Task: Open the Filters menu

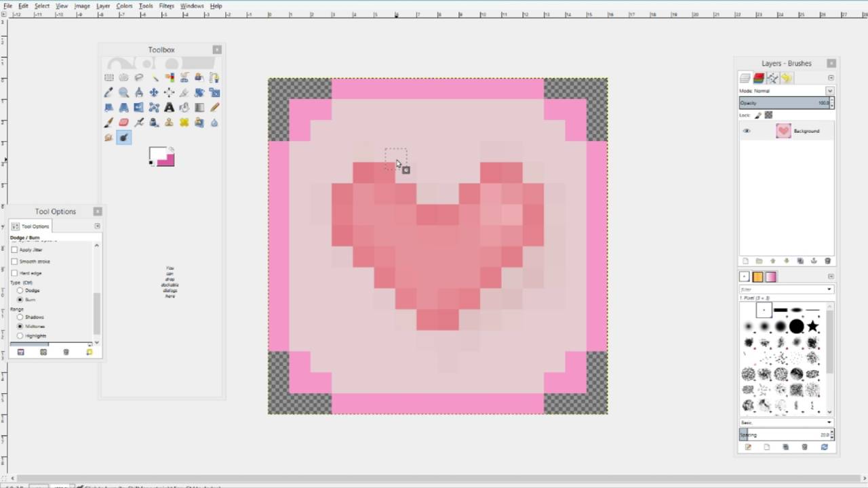Action: [166, 5]
